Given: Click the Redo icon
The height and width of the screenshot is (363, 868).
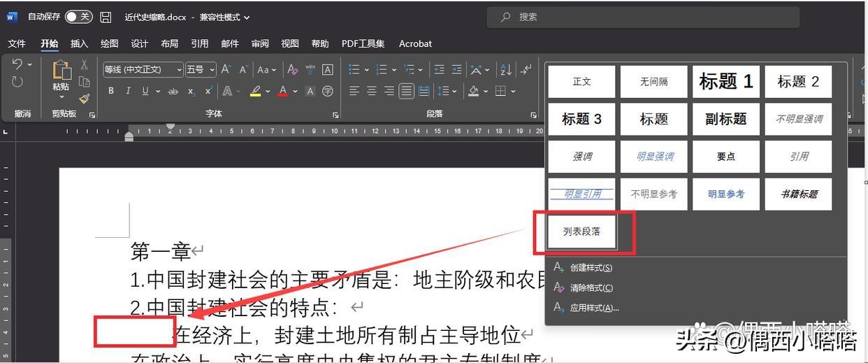Looking at the screenshot, I should [17, 82].
